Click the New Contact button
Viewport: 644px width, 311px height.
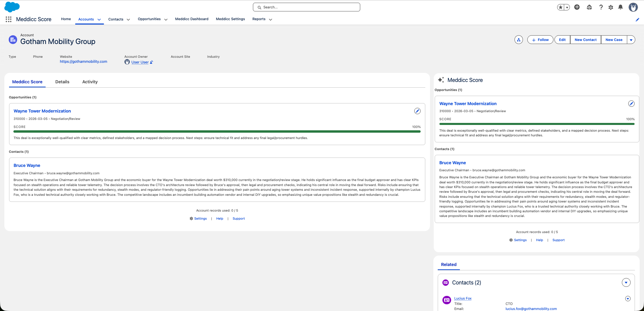[586, 40]
